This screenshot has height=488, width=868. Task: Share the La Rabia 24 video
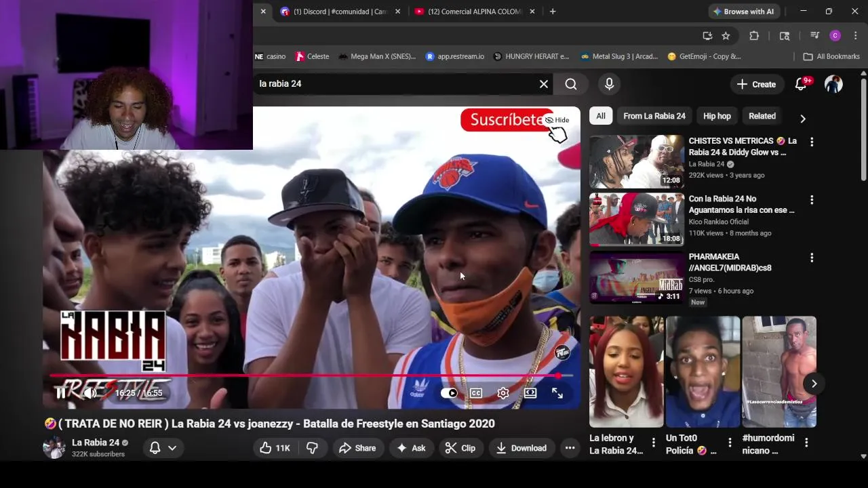pyautogui.click(x=357, y=448)
